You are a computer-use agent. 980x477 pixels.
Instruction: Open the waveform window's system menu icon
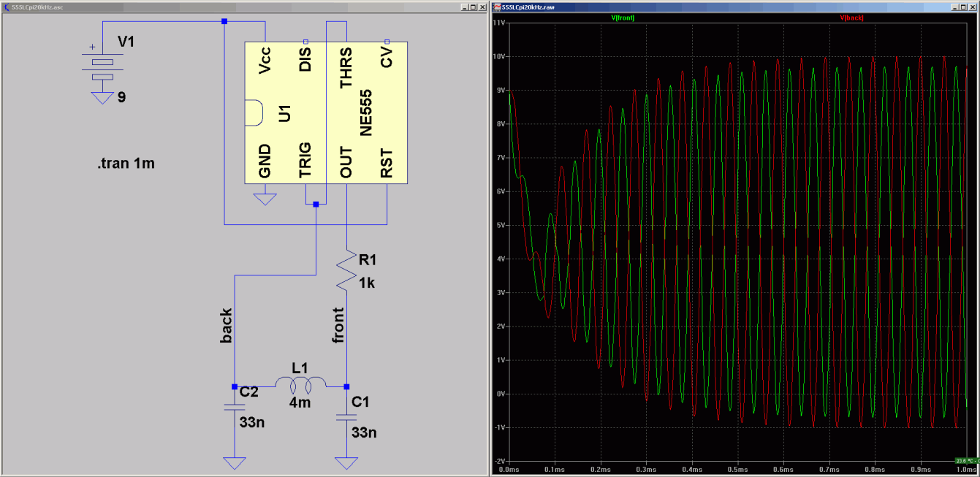point(498,7)
